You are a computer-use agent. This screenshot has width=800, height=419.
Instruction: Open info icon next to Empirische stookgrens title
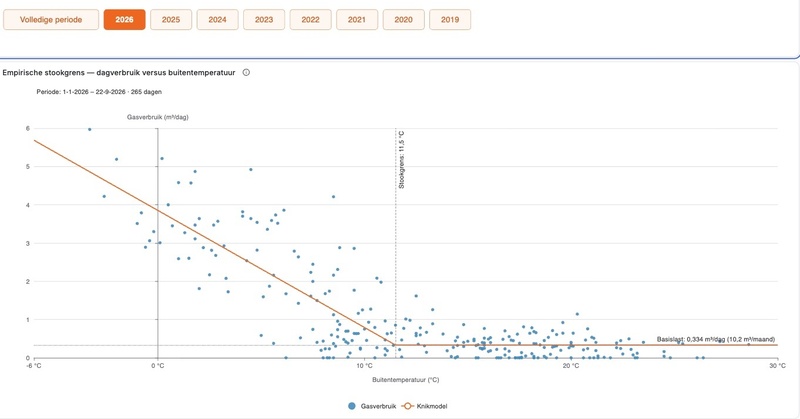click(246, 72)
